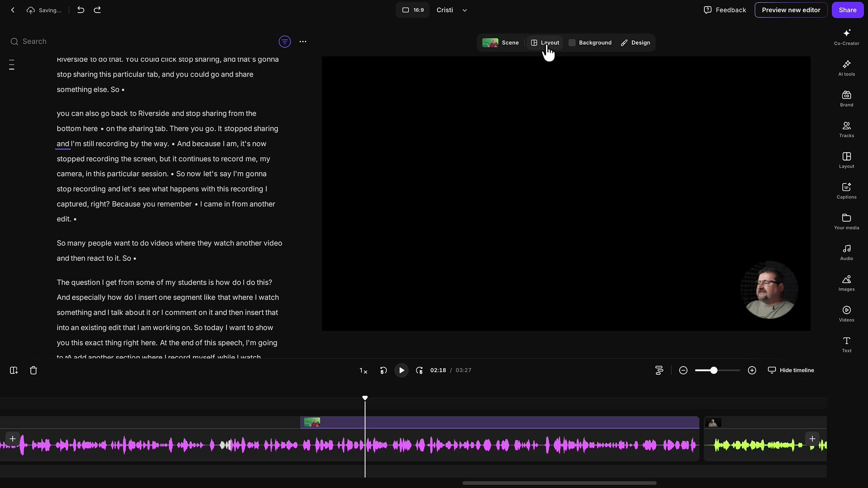Image resolution: width=868 pixels, height=488 pixels.
Task: Click the Background color swatch square
Action: pos(572,43)
